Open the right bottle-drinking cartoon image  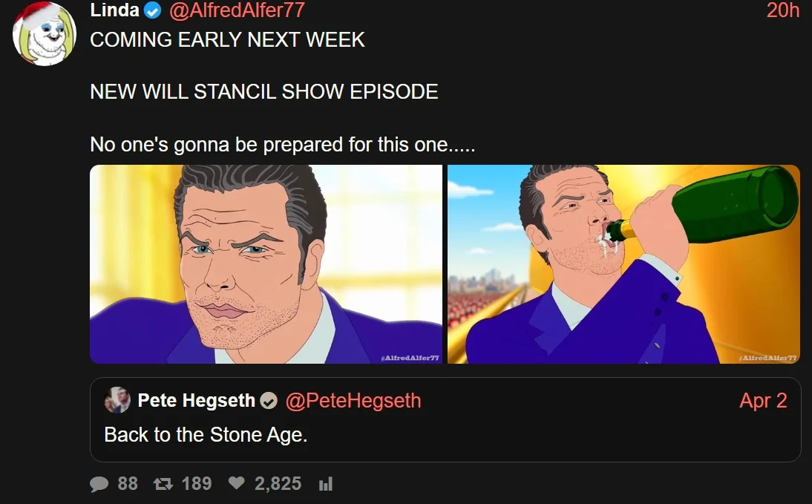pyautogui.click(x=623, y=264)
